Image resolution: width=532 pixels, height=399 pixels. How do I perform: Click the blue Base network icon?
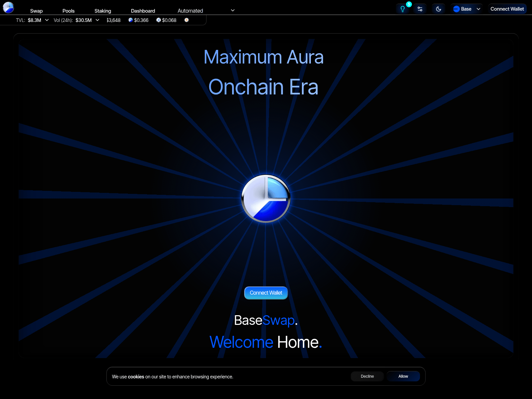point(457,9)
